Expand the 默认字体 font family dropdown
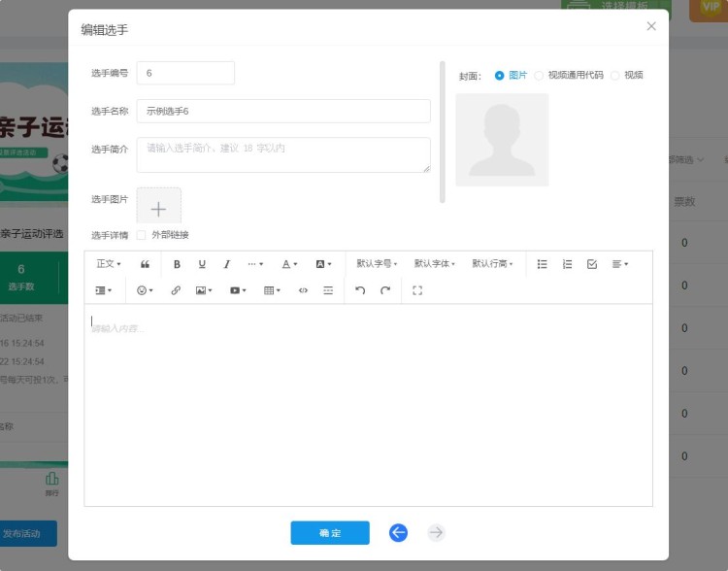728x571 pixels. 435,264
